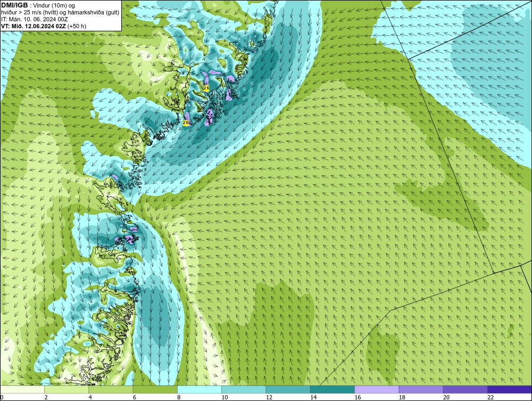Viewport: 532px width, 401px height.
Task: Click the northern yellow 26 gust marker
Action: 206,88
